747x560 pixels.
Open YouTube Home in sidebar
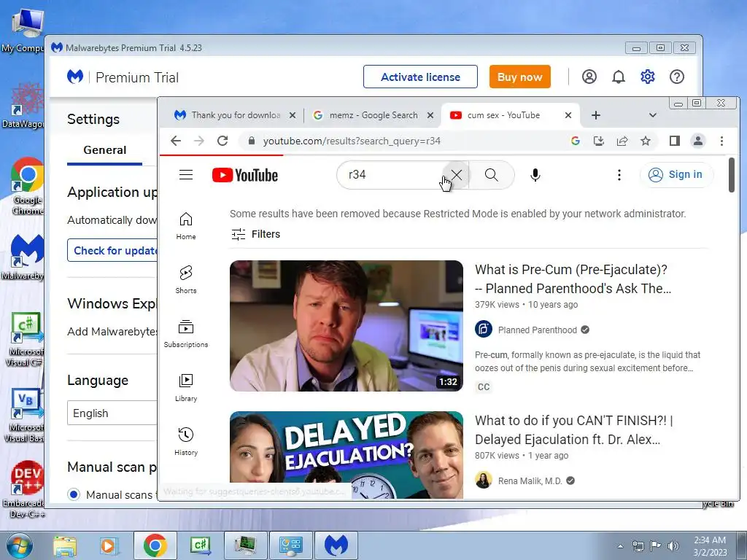click(x=186, y=226)
